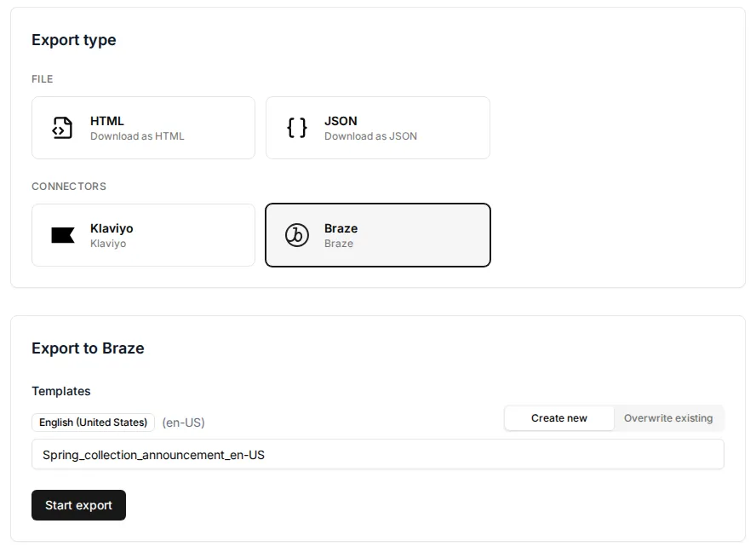
Task: Edit the template name input field
Action: (377, 454)
